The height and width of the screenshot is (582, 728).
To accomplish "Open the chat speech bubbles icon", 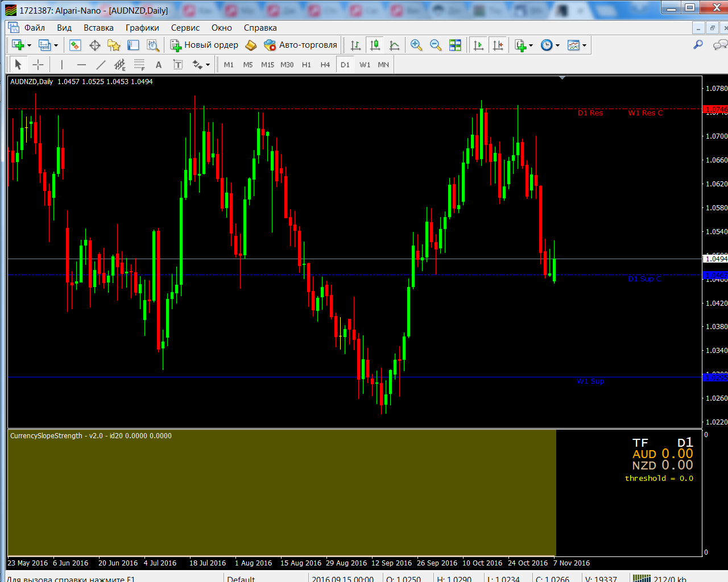I will click(x=720, y=44).
